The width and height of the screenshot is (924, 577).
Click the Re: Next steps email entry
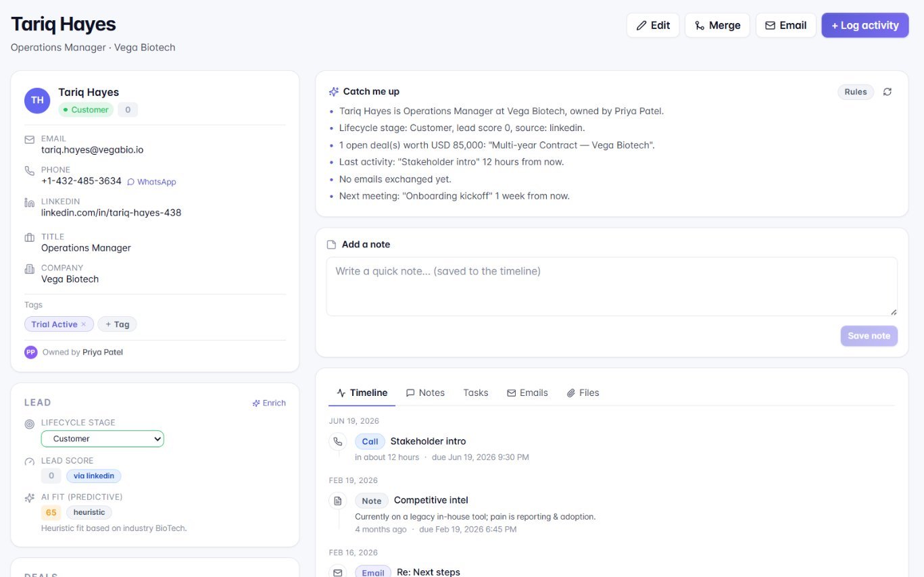[429, 572]
